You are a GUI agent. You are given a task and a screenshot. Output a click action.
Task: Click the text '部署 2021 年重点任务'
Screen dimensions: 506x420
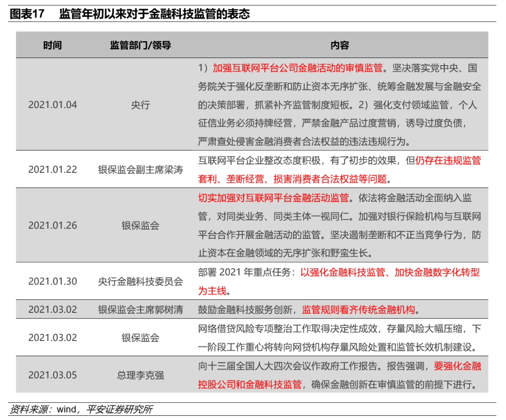[245, 272]
